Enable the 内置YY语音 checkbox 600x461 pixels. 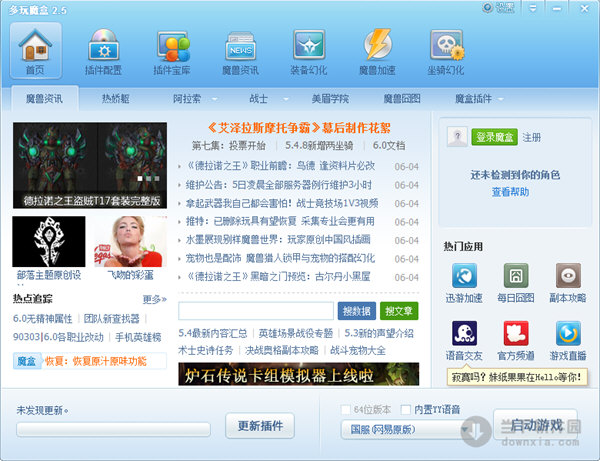point(406,409)
